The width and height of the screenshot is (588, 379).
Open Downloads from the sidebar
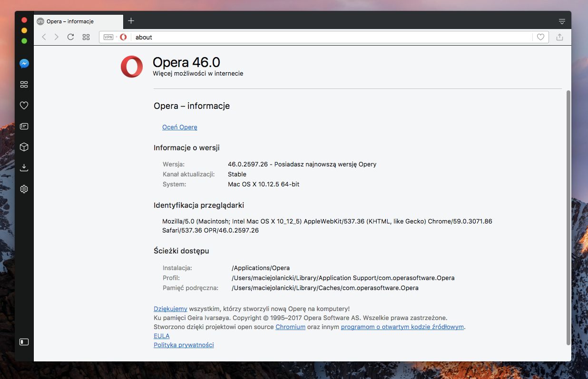click(24, 168)
